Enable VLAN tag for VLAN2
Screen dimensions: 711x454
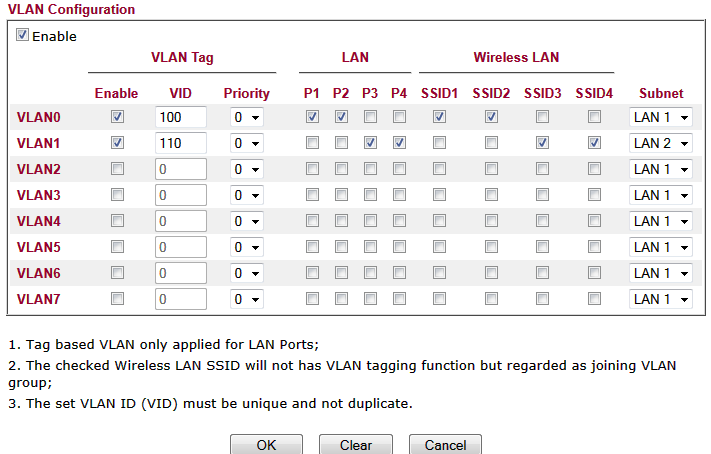point(117,169)
